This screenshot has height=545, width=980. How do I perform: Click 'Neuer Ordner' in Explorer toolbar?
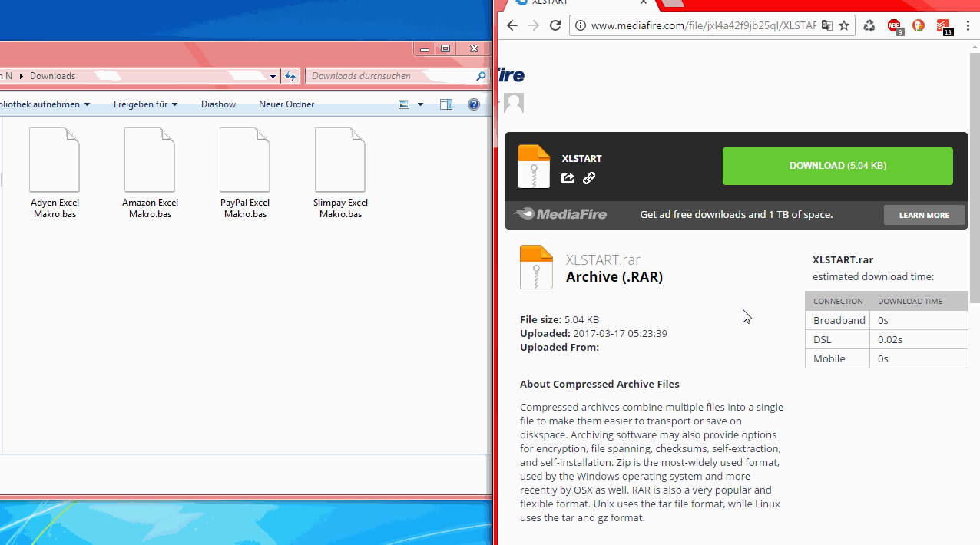(286, 104)
